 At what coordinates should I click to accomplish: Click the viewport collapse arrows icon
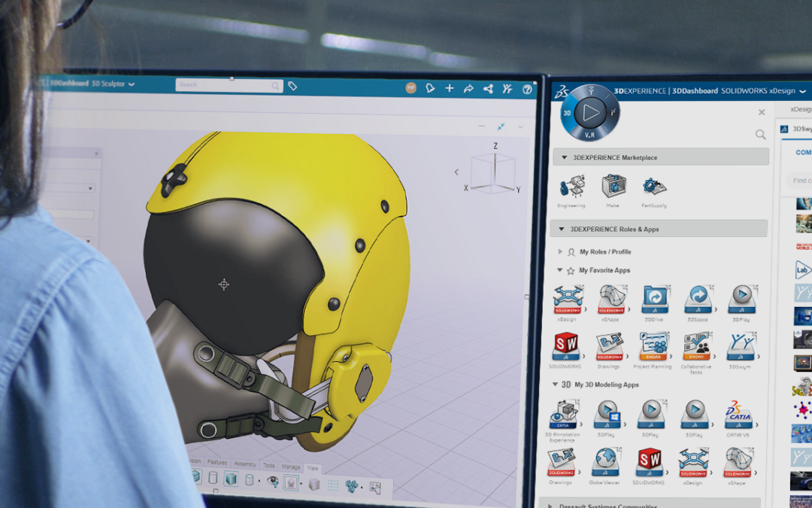[x=501, y=126]
